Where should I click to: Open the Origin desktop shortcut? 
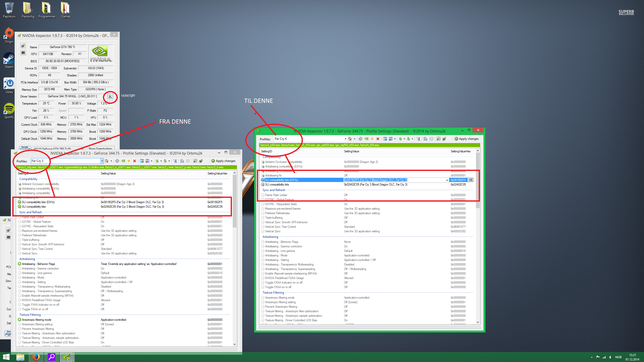9,35
